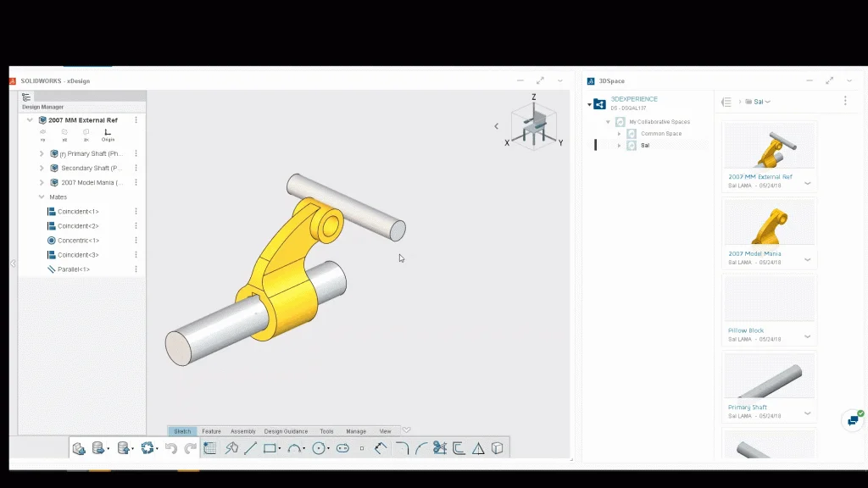The width and height of the screenshot is (868, 488).
Task: Toggle the yz plane visibility
Action: point(64,134)
